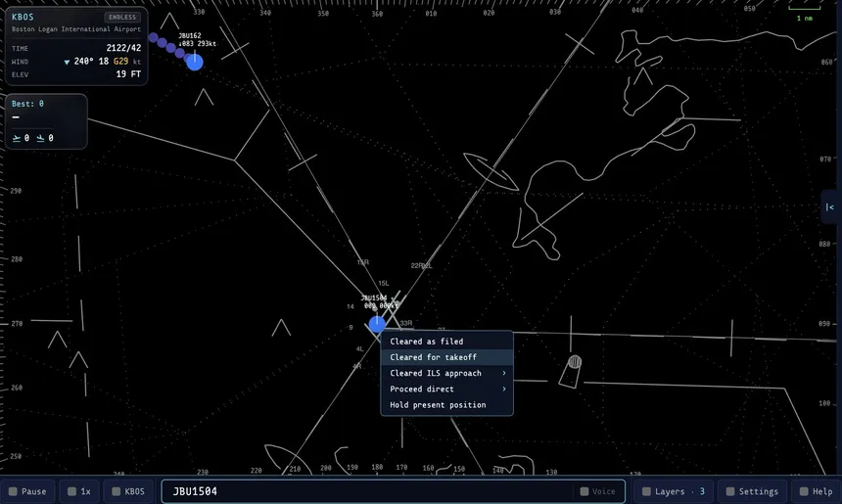
Task: Click the arrivals counter icon
Action: [x=40, y=138]
